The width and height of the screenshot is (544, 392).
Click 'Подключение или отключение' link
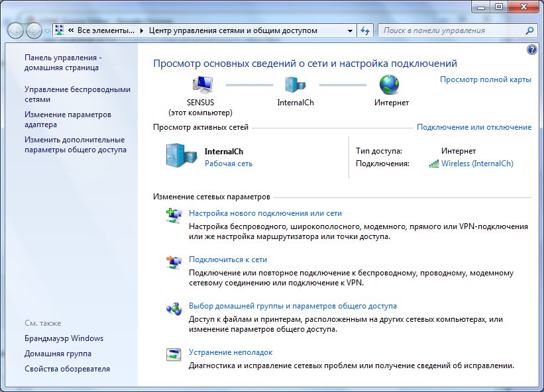click(474, 127)
